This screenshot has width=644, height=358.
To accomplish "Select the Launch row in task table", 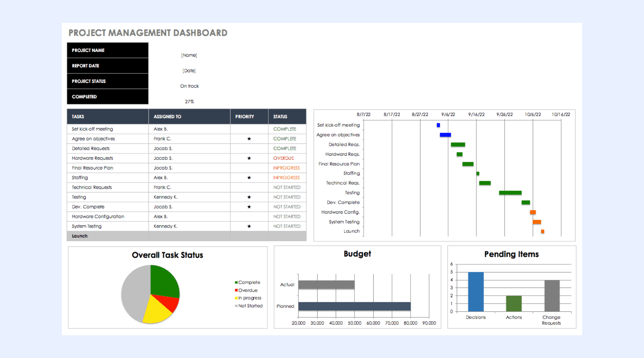I will (187, 236).
